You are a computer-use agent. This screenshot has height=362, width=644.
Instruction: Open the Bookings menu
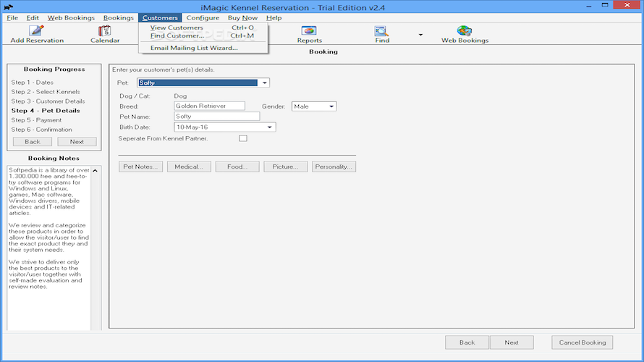coord(118,17)
